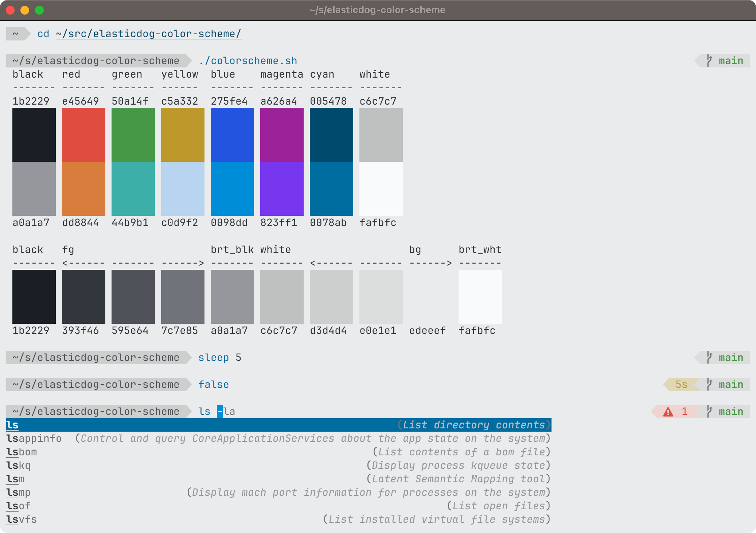This screenshot has height=533, width=756.
Task: Click the tilde home directory prompt segment
Action: [x=16, y=34]
